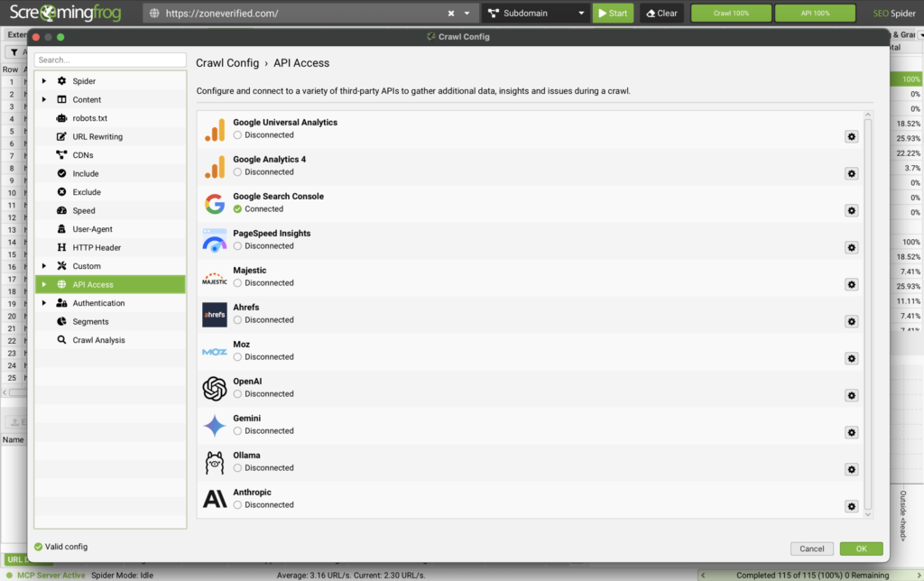Expand the Spider tree node
Viewport: 924px width, 581px height.
[x=43, y=80]
